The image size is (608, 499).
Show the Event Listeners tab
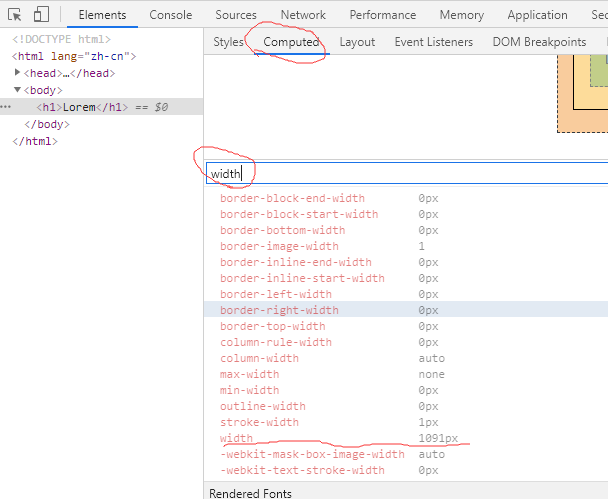433,42
